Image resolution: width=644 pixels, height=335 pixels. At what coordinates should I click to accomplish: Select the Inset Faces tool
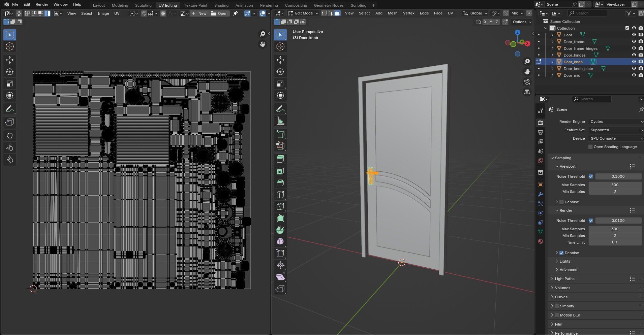[x=280, y=171]
